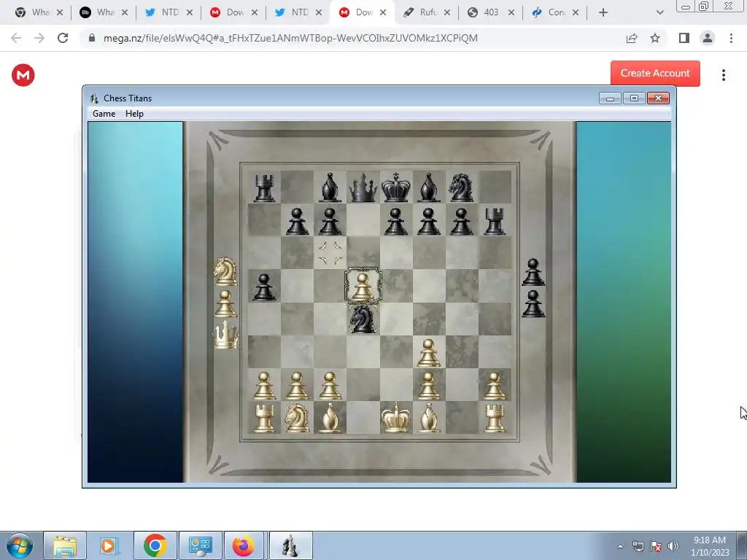747x560 pixels.
Task: Capture the black knight on d4
Action: [363, 319]
